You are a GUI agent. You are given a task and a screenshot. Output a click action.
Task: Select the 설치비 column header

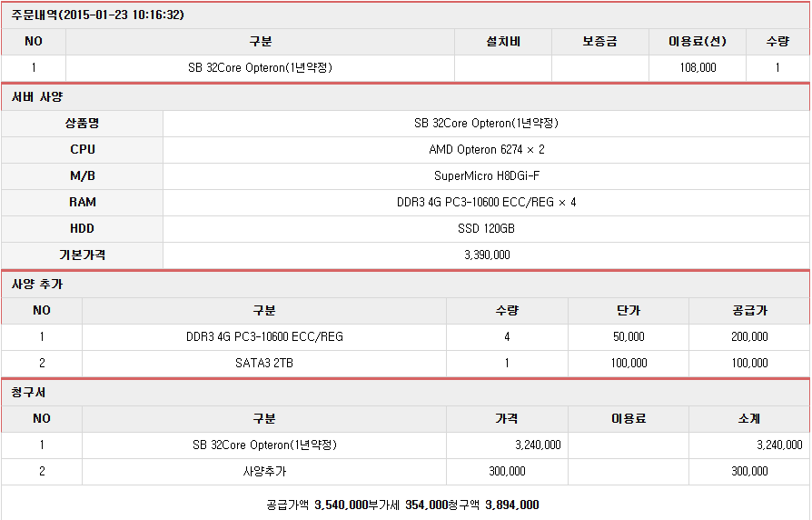click(x=503, y=42)
